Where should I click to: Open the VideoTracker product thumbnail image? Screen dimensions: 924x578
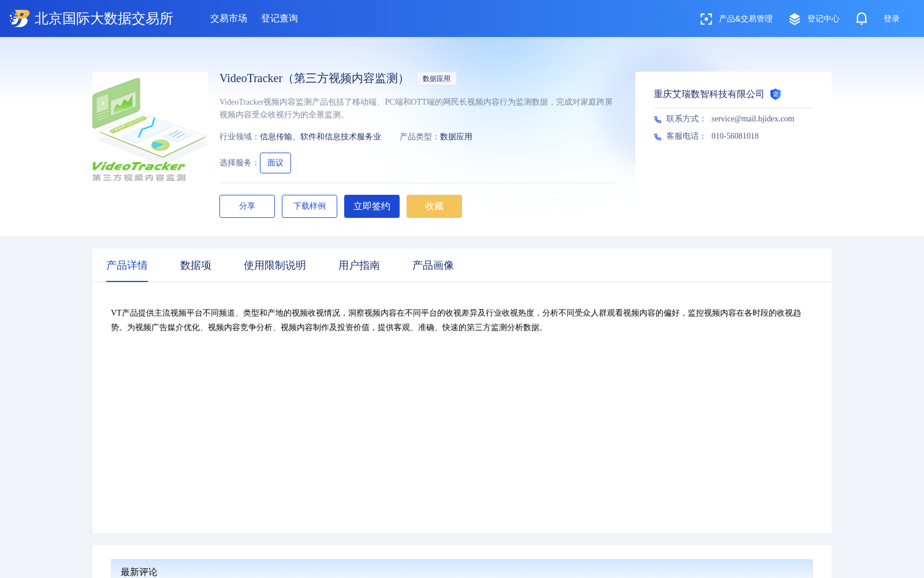coord(150,129)
